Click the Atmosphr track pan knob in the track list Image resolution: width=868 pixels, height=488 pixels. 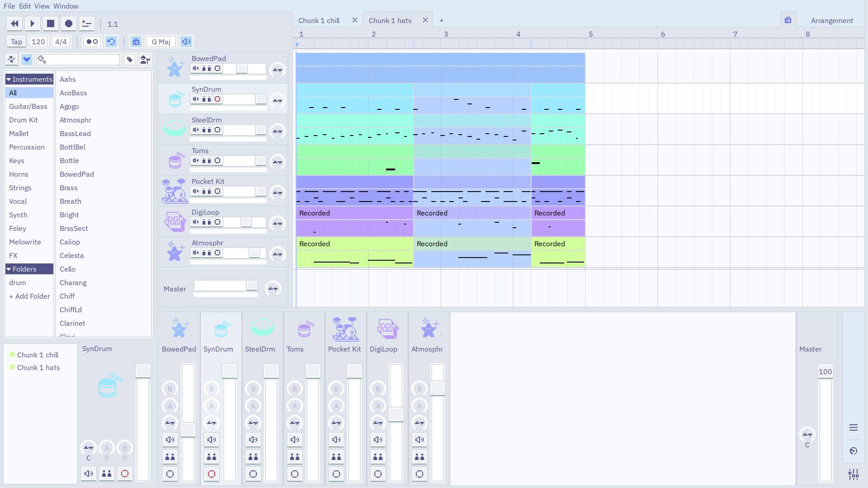[278, 254]
